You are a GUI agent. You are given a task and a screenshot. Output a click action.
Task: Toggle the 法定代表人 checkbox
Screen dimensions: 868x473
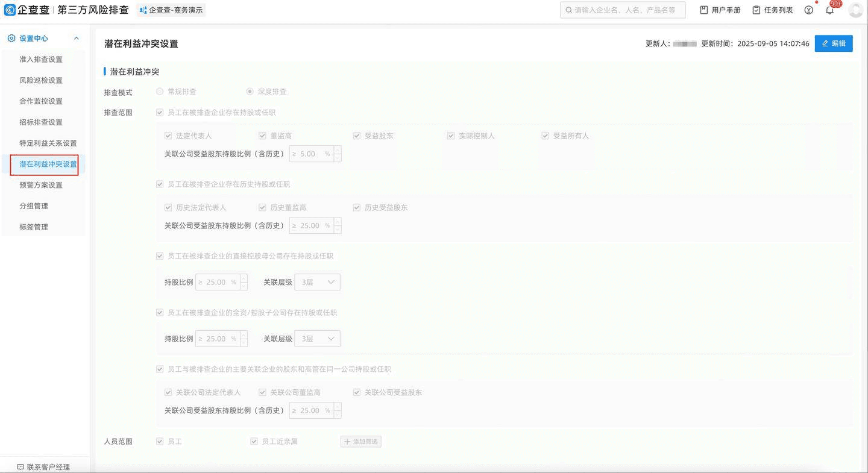168,136
